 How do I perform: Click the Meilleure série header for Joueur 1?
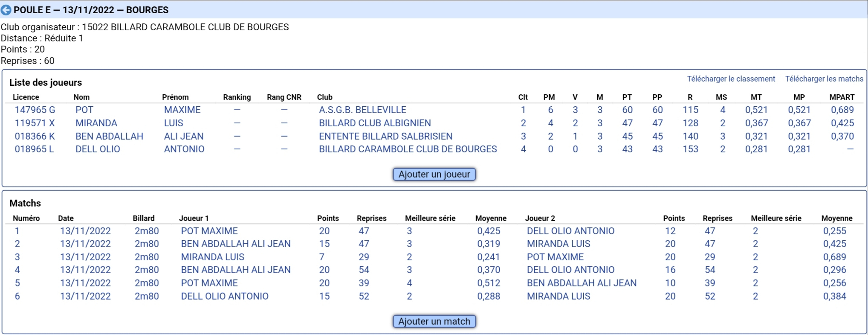[430, 218]
